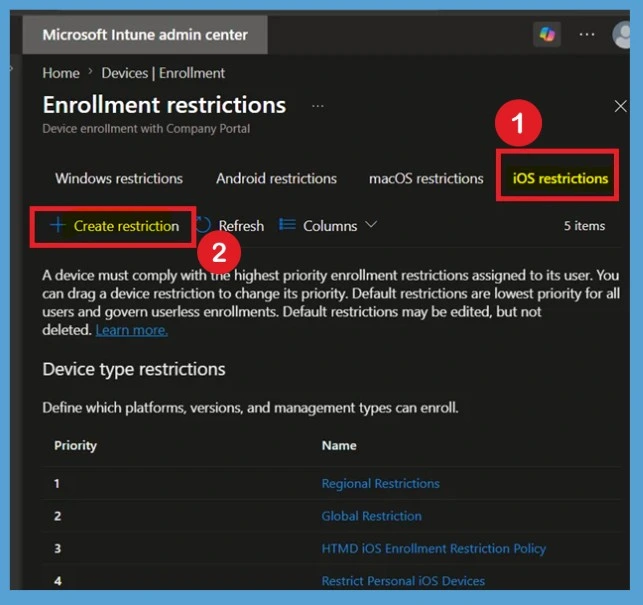Open Global Restriction policy
The image size is (643, 605).
click(x=372, y=516)
